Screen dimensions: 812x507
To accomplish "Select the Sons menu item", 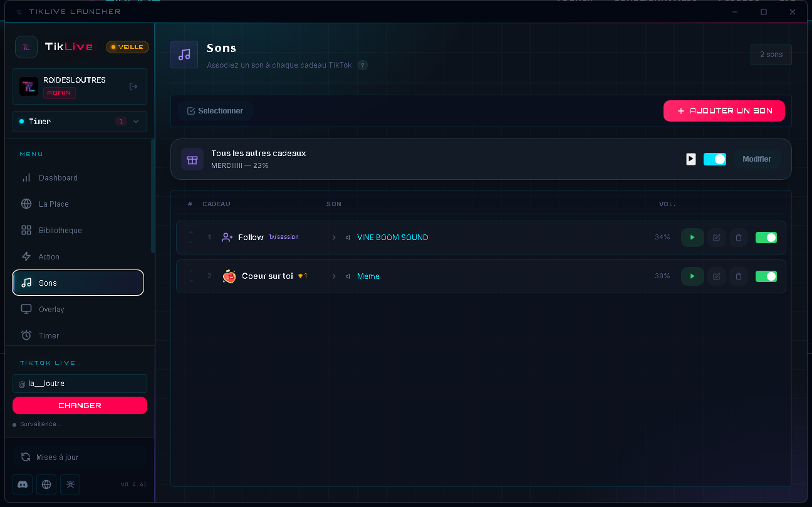I will pos(78,283).
